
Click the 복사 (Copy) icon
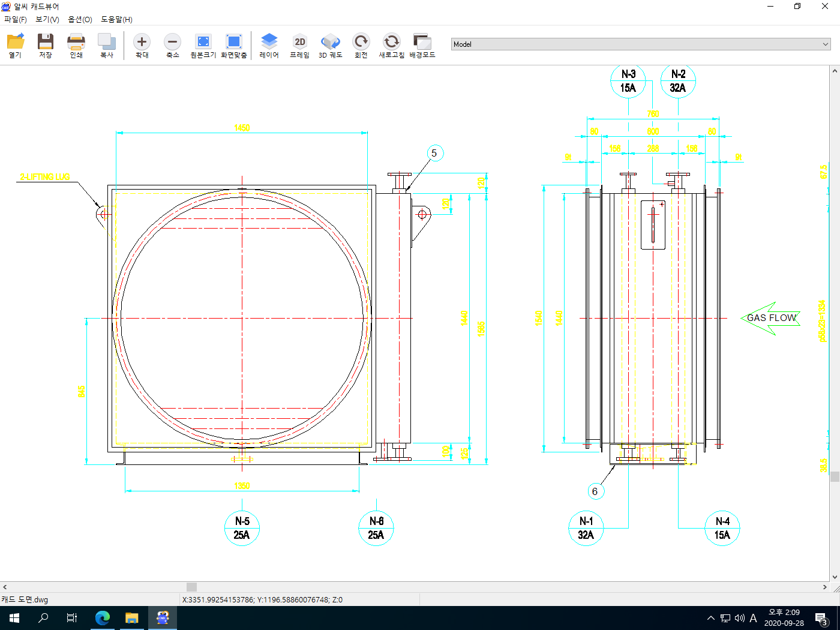(x=107, y=46)
